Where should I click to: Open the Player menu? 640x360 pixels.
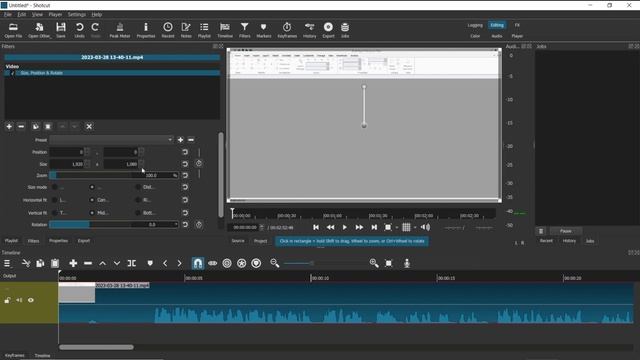(55, 14)
